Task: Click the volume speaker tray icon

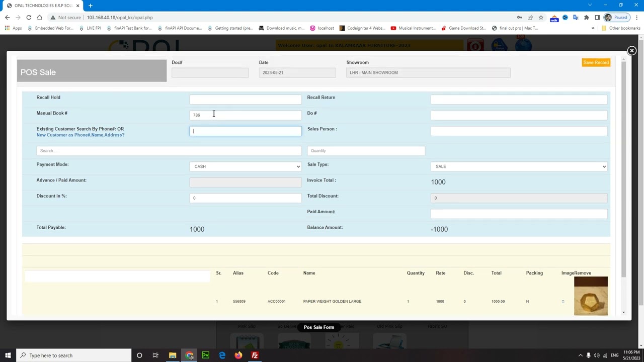Action: click(x=597, y=355)
